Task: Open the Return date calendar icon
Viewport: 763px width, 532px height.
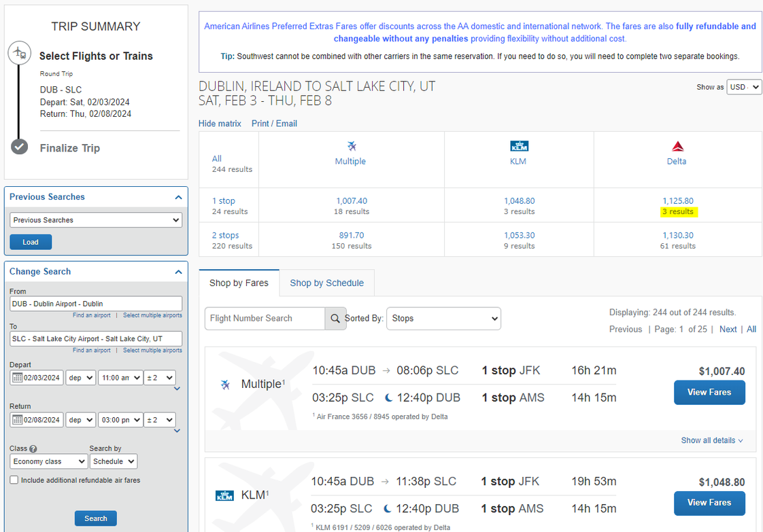Action: coord(18,420)
